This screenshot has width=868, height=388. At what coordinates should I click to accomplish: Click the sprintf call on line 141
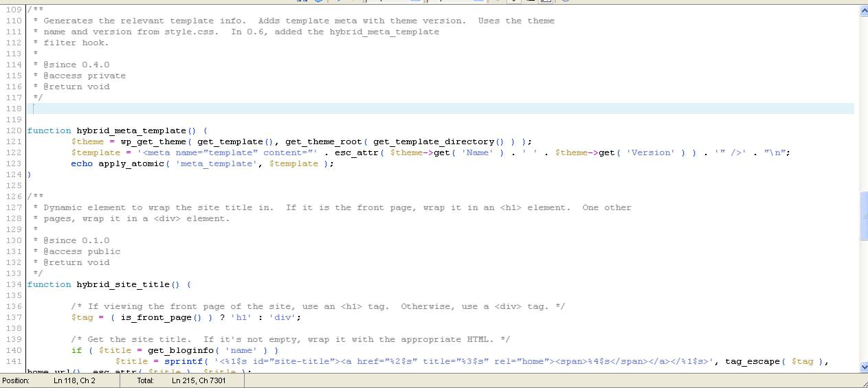[183, 361]
